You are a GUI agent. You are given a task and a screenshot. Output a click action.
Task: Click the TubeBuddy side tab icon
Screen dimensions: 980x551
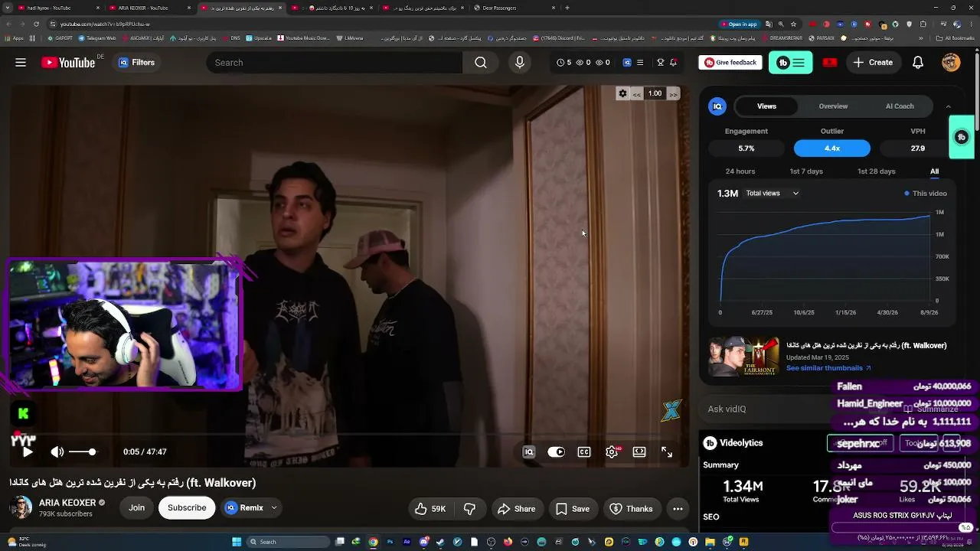click(x=962, y=137)
